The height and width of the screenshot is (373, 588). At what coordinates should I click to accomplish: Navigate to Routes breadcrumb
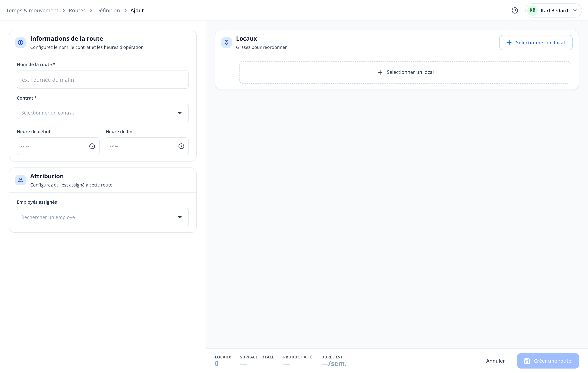coord(77,10)
